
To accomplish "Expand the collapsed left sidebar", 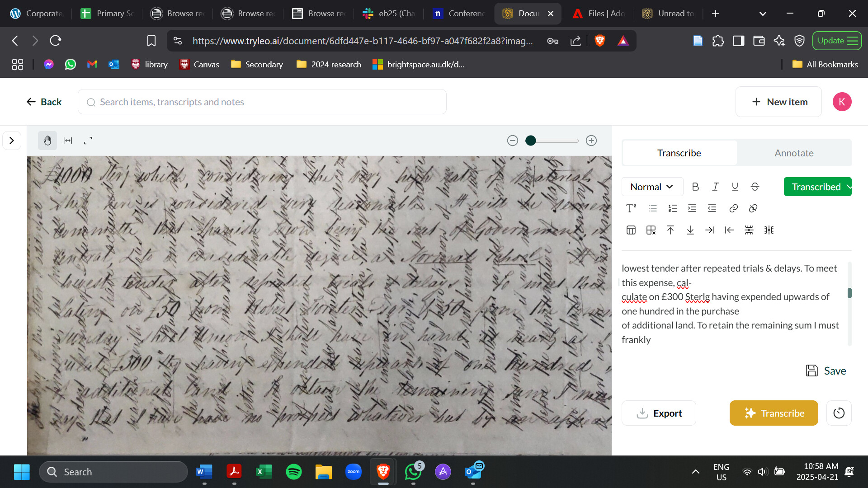I will click(x=12, y=141).
